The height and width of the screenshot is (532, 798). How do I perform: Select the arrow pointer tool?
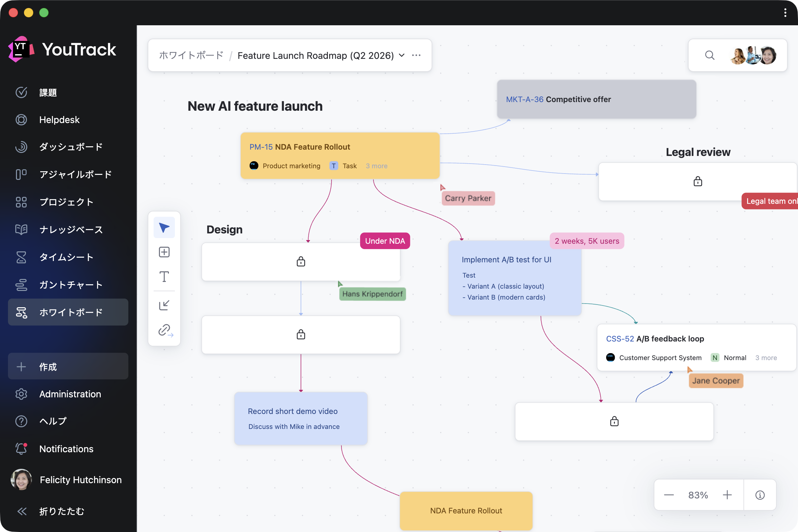point(164,228)
